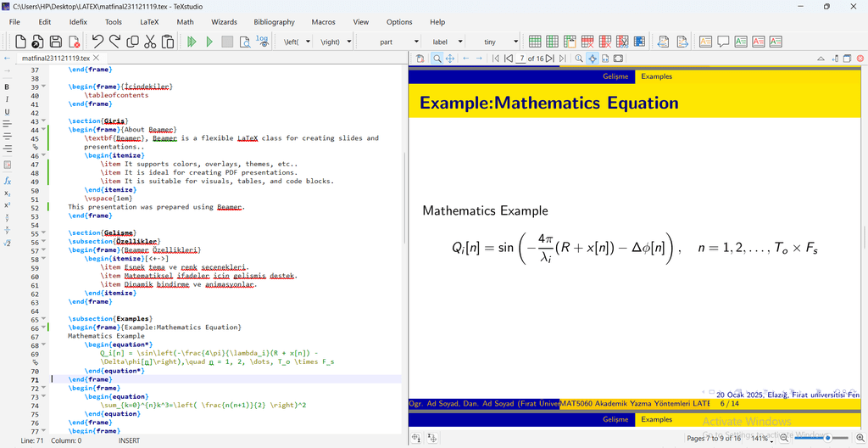868x448 pixels.
Task: Cut selection with the scissors icon
Action: point(150,42)
